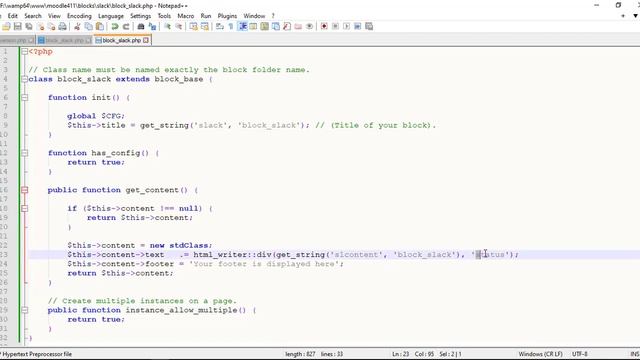Start macro recording with the red icon

click(x=324, y=27)
